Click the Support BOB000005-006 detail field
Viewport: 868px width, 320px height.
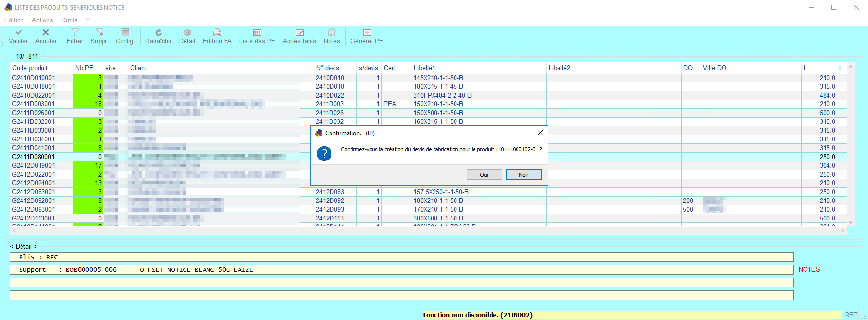click(x=402, y=270)
